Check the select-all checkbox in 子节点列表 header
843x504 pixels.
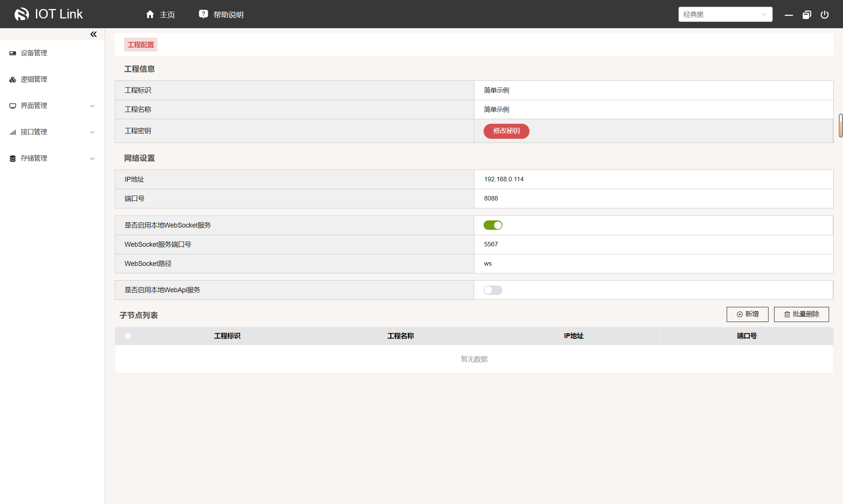pyautogui.click(x=128, y=336)
